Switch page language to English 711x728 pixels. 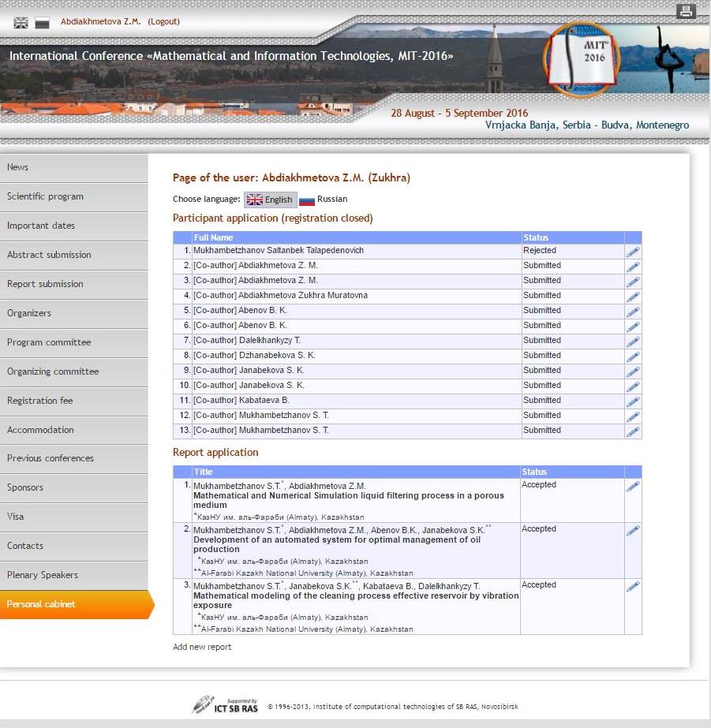pos(270,200)
